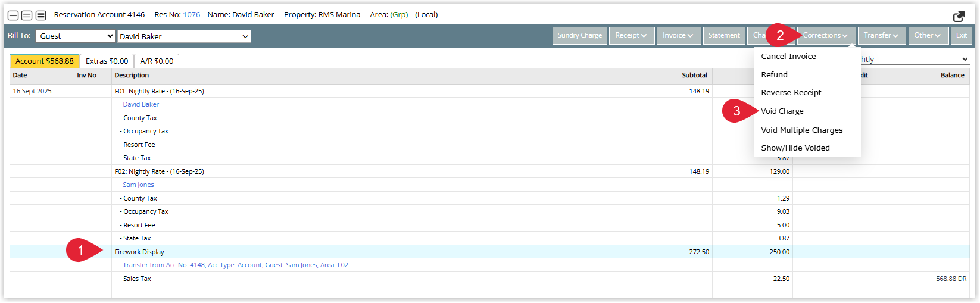
Task: Select Void Multiple Charges menu entry
Action: point(801,130)
